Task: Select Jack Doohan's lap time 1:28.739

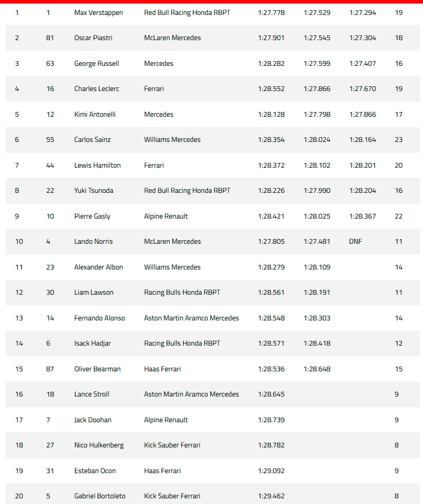Action: (x=271, y=420)
